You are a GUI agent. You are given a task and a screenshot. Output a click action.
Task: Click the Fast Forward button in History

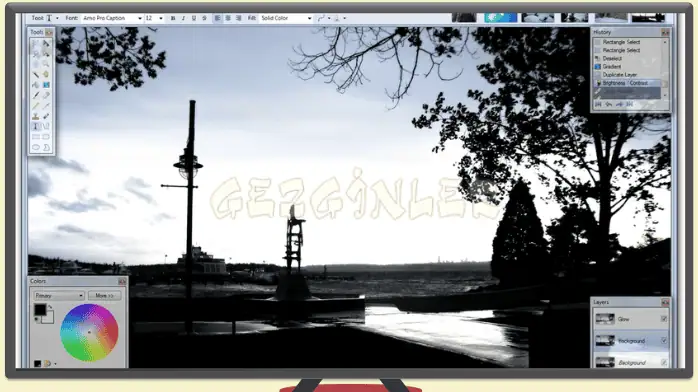pos(629,104)
